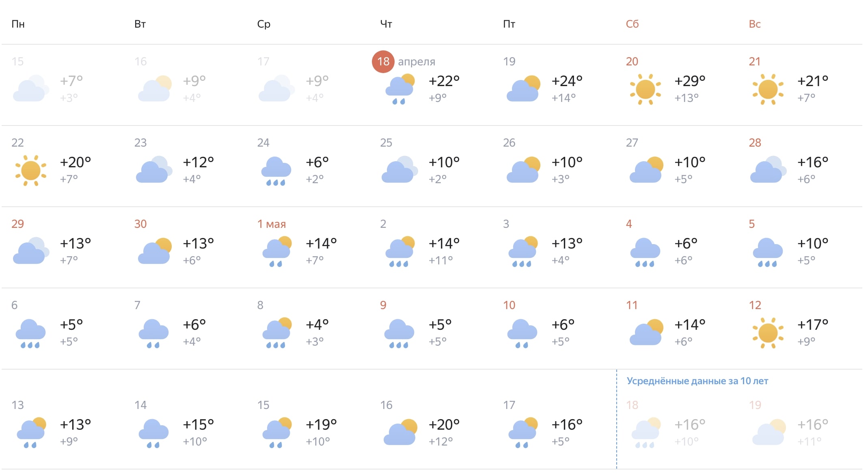Select the highlighted date 18 circle
Image resolution: width=868 pixels, height=476 pixels.
[x=383, y=62]
